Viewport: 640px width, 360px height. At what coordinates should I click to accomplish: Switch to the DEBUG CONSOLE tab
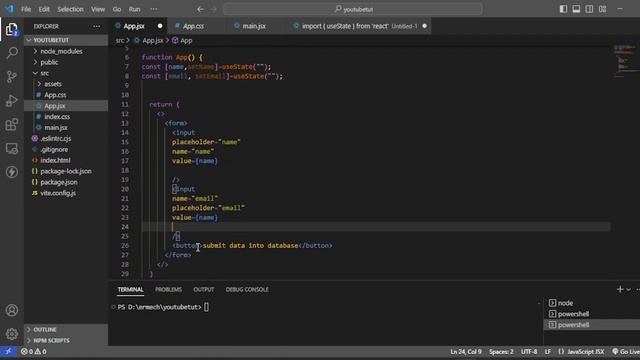[247, 289]
